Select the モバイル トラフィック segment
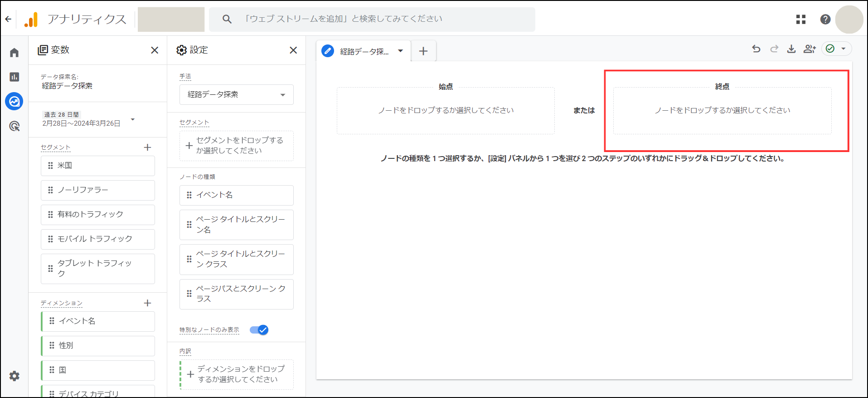Viewport: 868px width, 398px height. click(98, 239)
